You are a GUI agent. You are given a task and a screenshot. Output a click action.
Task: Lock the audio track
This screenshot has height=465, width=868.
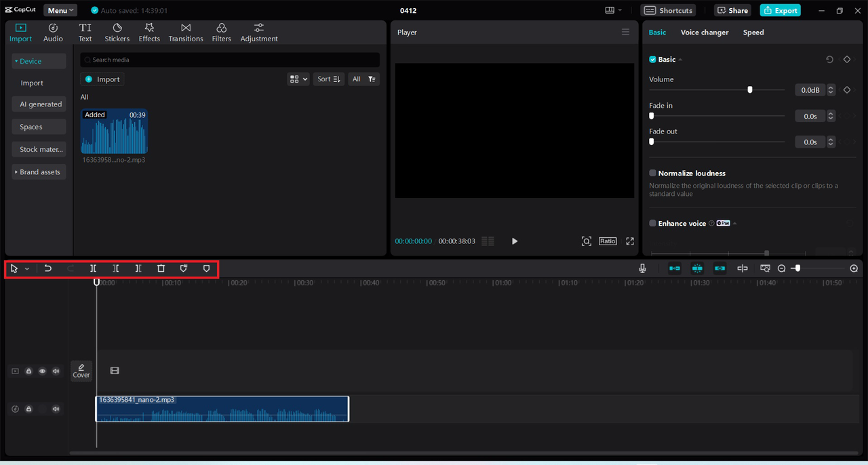[28, 409]
